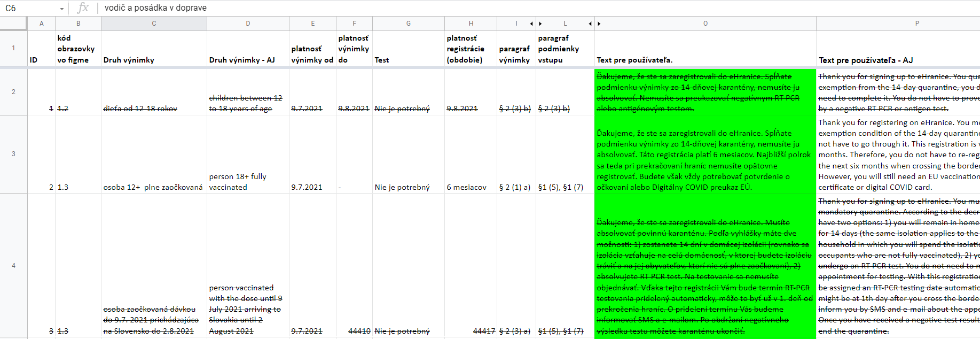This screenshot has height=339, width=980.
Task: Click the 'platnosť registrácie (obdobie)' header cell
Action: click(x=471, y=49)
